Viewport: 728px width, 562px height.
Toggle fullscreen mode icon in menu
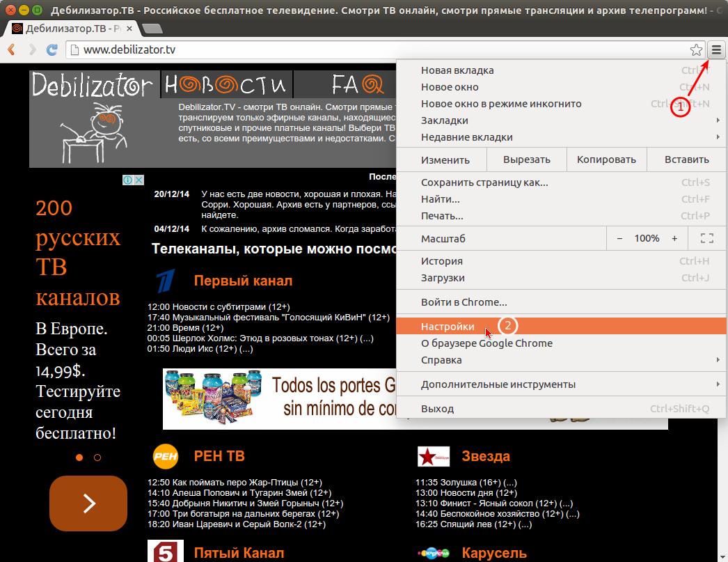pos(707,239)
